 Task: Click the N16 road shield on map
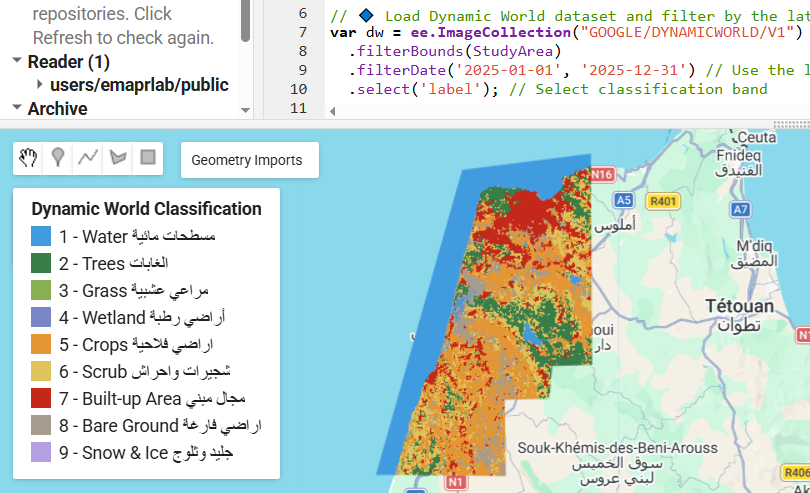coord(601,175)
